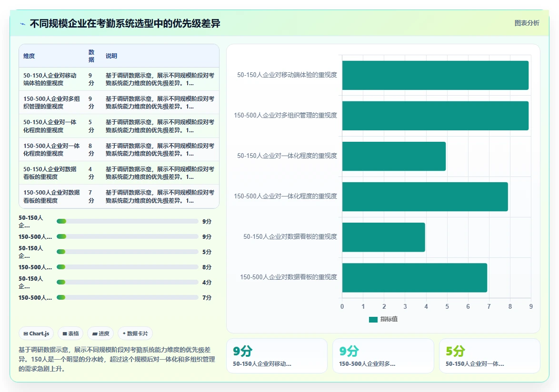The width and height of the screenshot is (559, 392).
Task: Select the 进度 tag chip
Action: pos(100,333)
